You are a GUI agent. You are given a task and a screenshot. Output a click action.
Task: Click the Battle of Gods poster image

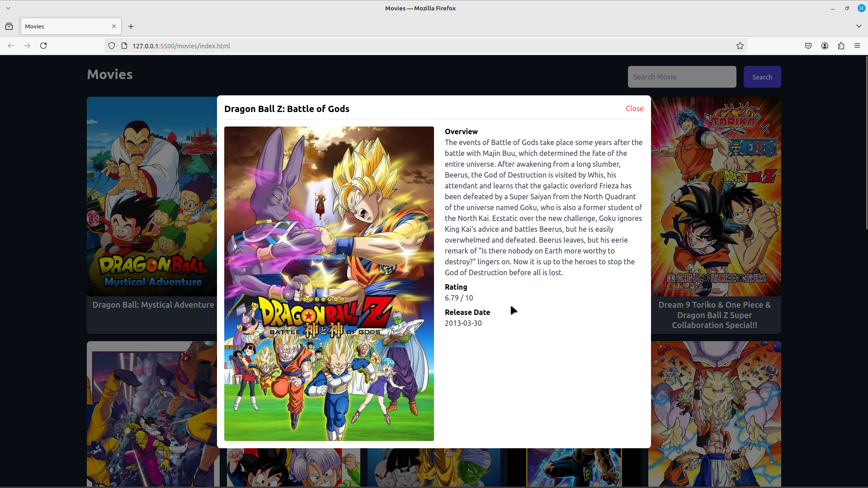329,283
